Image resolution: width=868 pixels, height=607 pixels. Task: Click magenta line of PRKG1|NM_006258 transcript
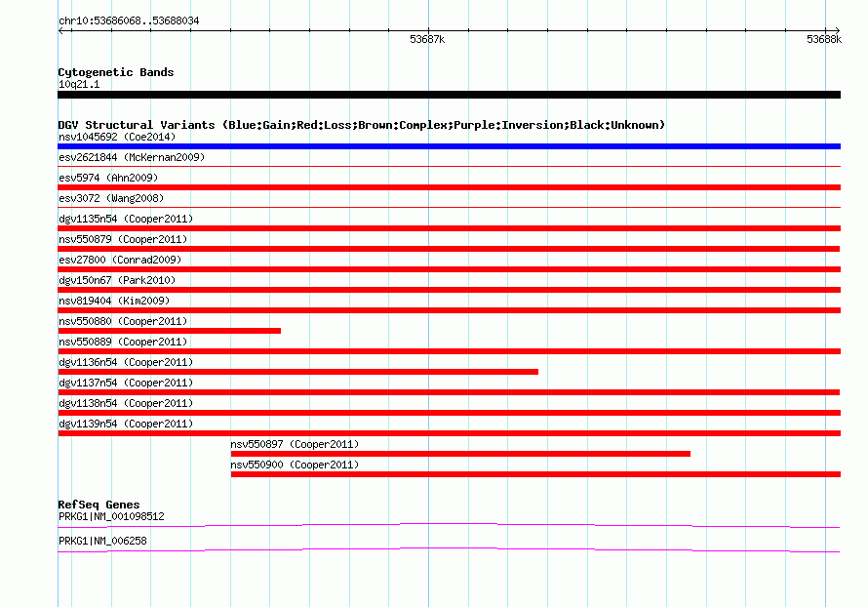(449, 549)
